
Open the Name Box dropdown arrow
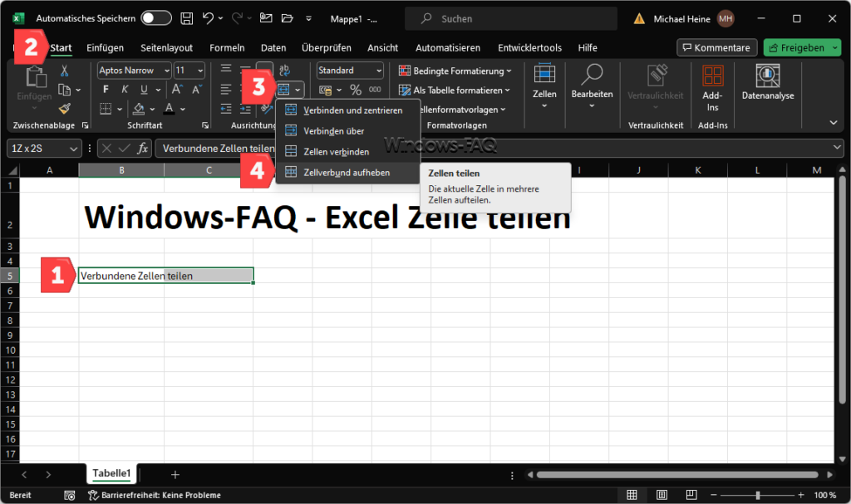coord(73,149)
